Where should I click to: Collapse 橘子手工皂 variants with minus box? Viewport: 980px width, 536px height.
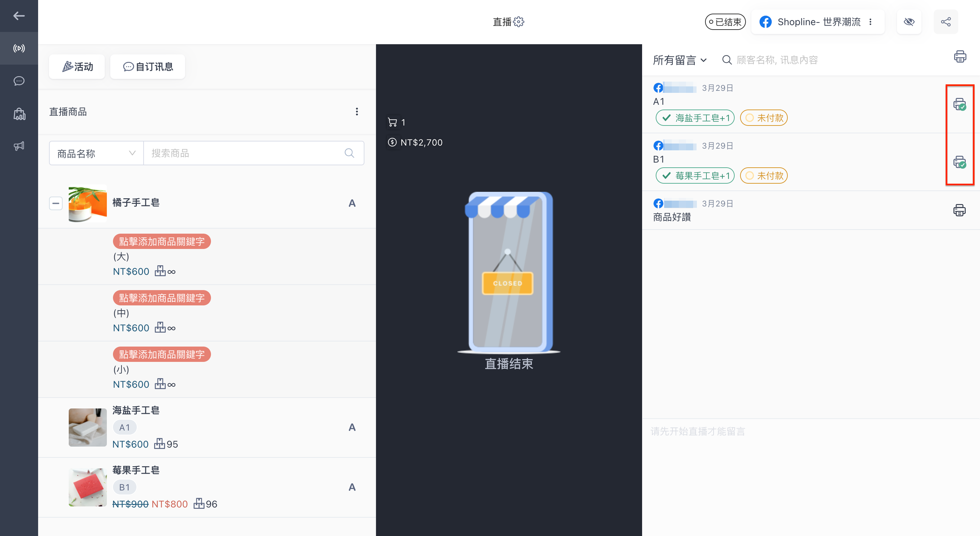(56, 203)
